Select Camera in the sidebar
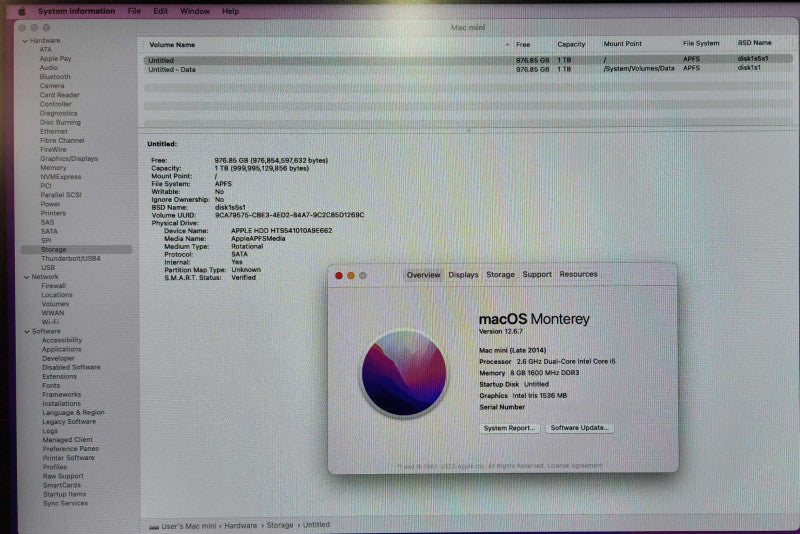 coord(52,86)
